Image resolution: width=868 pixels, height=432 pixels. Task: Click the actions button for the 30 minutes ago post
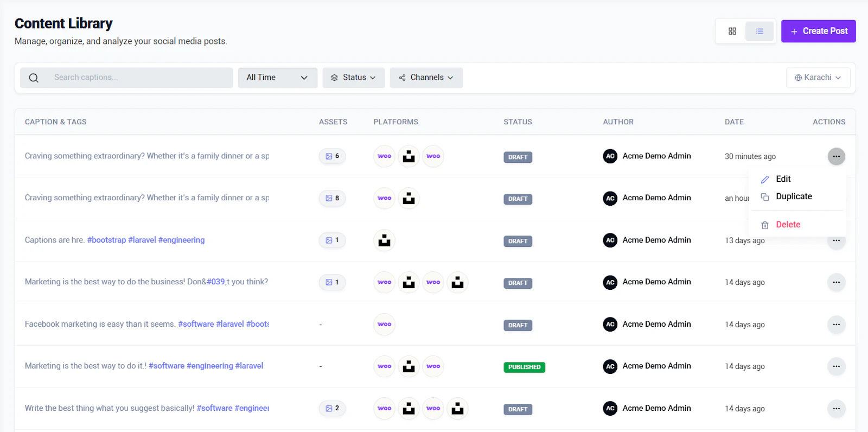(836, 156)
